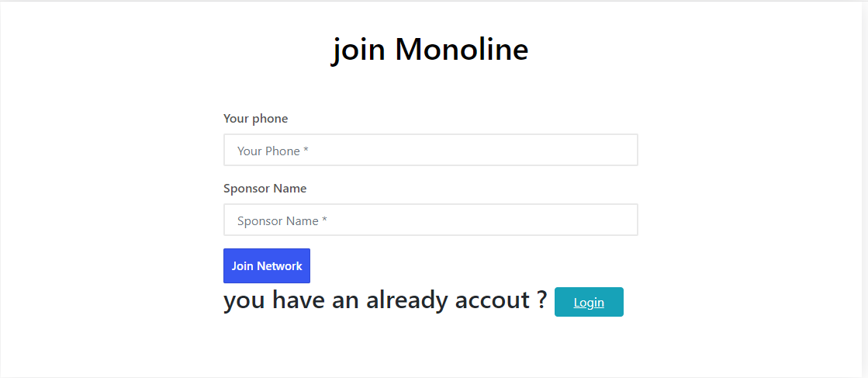Go to Login via teal button

(x=589, y=302)
